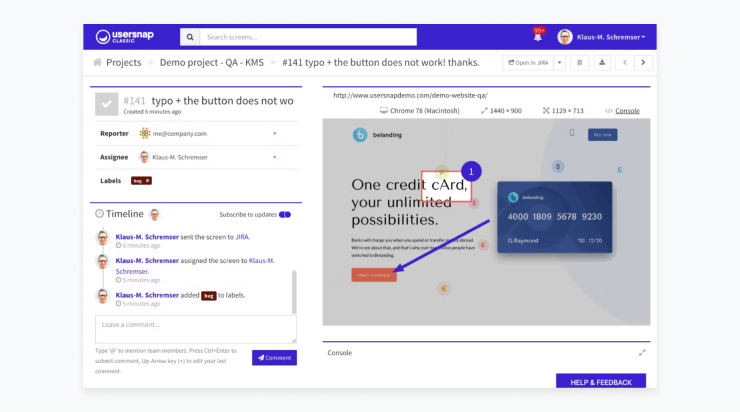
Task: Navigate to Projects in the breadcrumb
Action: (117, 62)
